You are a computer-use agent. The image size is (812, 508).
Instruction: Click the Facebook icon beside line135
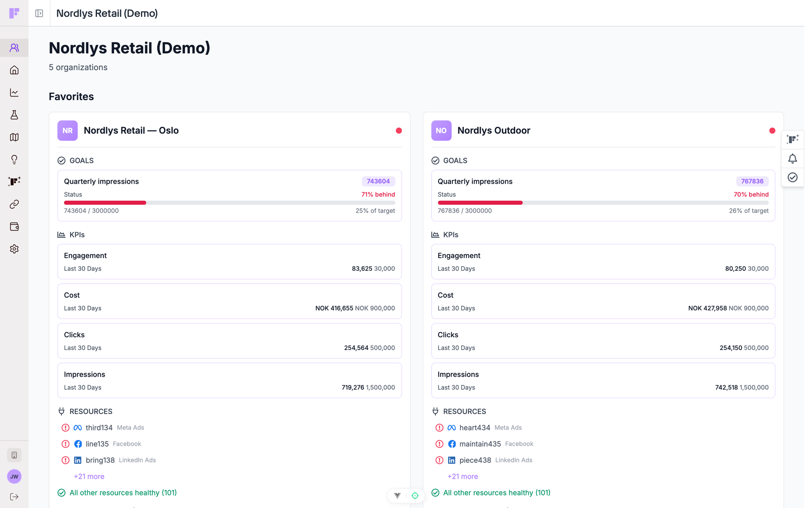(x=78, y=444)
